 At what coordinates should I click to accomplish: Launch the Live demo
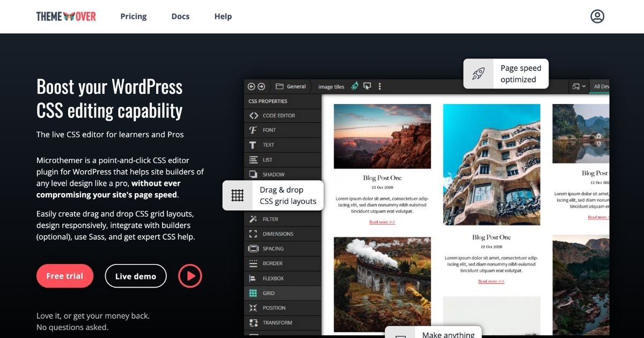click(x=136, y=276)
